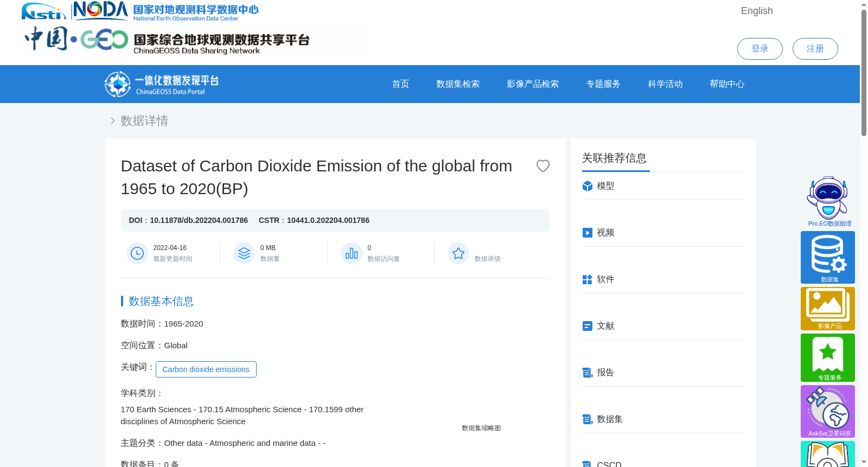The width and height of the screenshot is (868, 467).
Task: Click the document icon next to 文献
Action: click(588, 326)
